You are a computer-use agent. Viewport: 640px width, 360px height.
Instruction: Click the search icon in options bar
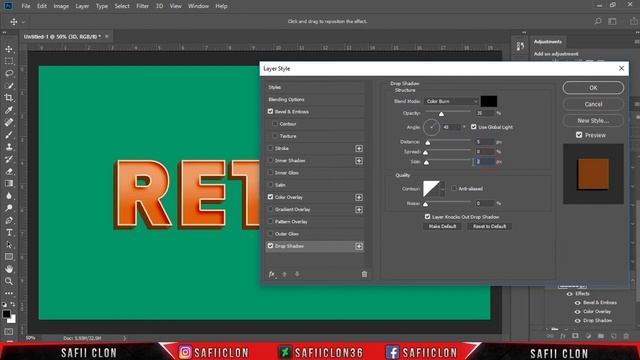pyautogui.click(x=598, y=21)
